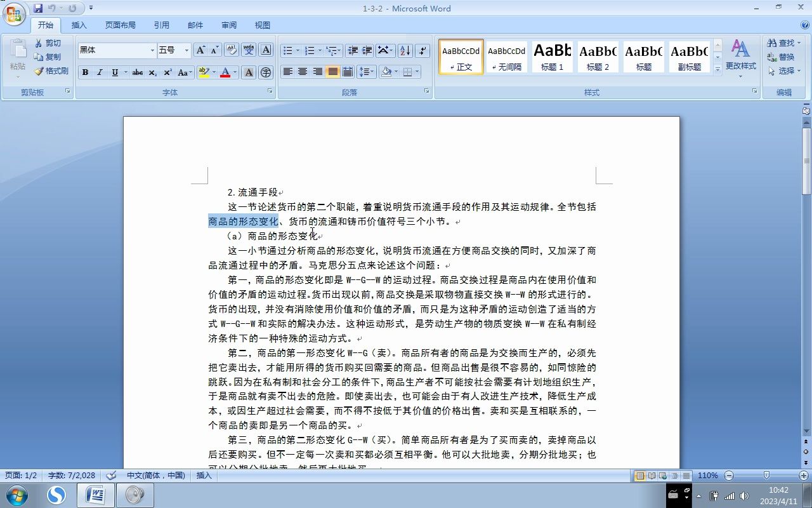This screenshot has height=508, width=812.
Task: Activate the Format Painter 格式刷
Action: 51,71
